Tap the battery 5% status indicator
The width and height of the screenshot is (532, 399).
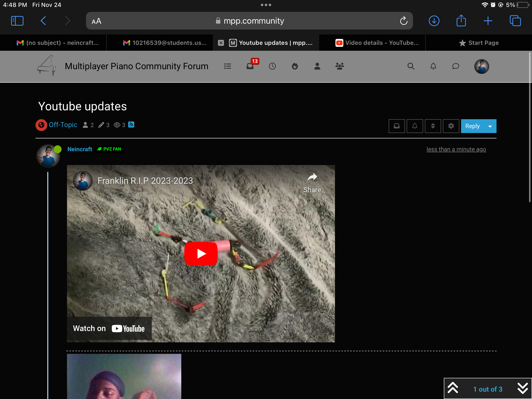click(x=517, y=5)
